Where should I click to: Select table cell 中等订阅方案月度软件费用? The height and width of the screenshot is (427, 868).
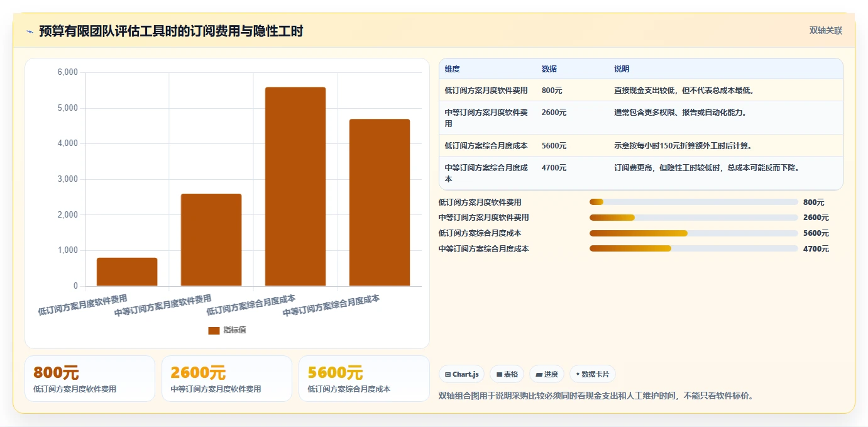point(486,118)
